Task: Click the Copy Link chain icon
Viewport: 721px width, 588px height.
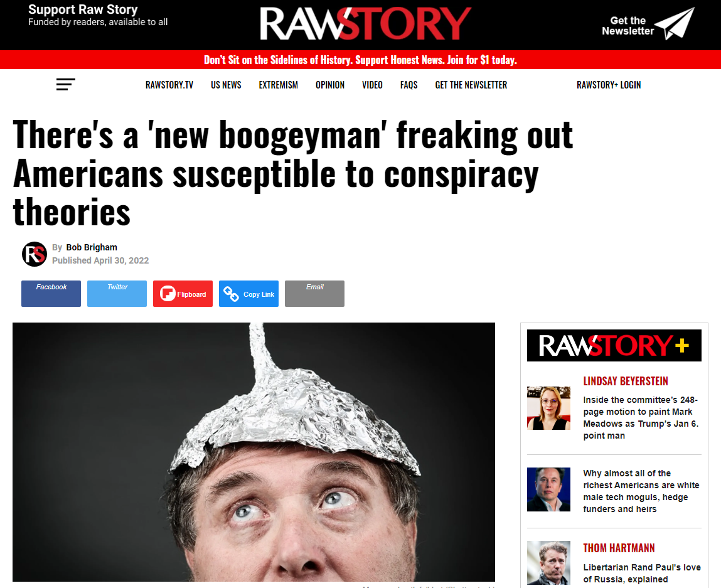Action: coord(231,294)
